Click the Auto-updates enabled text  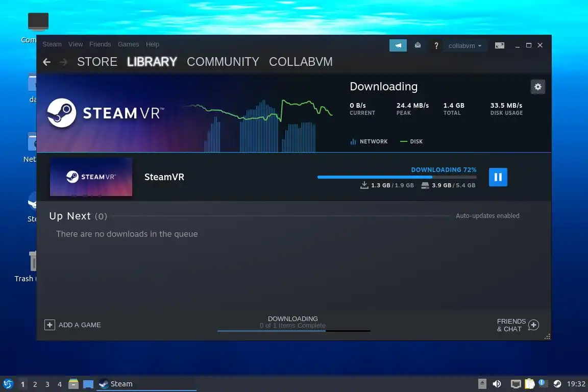[x=487, y=216]
